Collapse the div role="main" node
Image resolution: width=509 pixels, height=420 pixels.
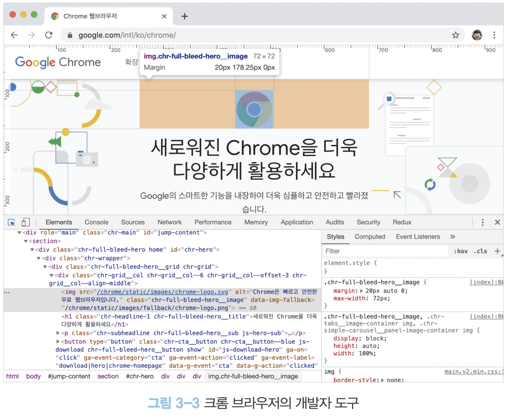pyautogui.click(x=19, y=233)
